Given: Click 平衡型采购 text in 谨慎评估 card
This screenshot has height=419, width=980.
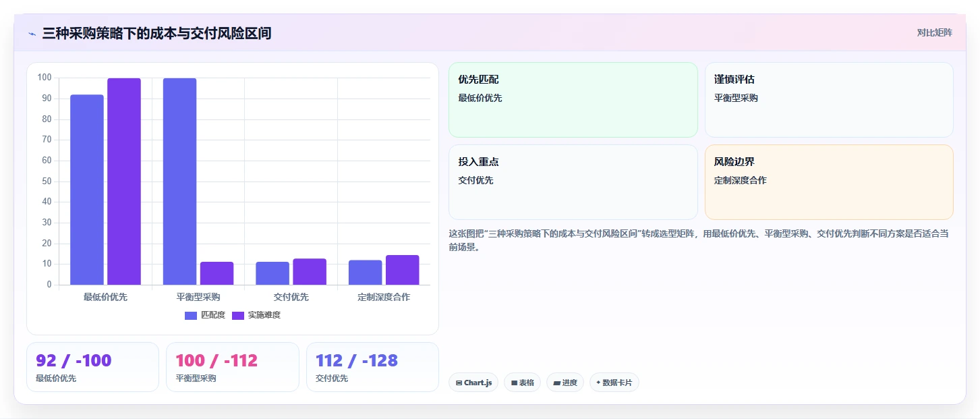Looking at the screenshot, I should coord(737,98).
